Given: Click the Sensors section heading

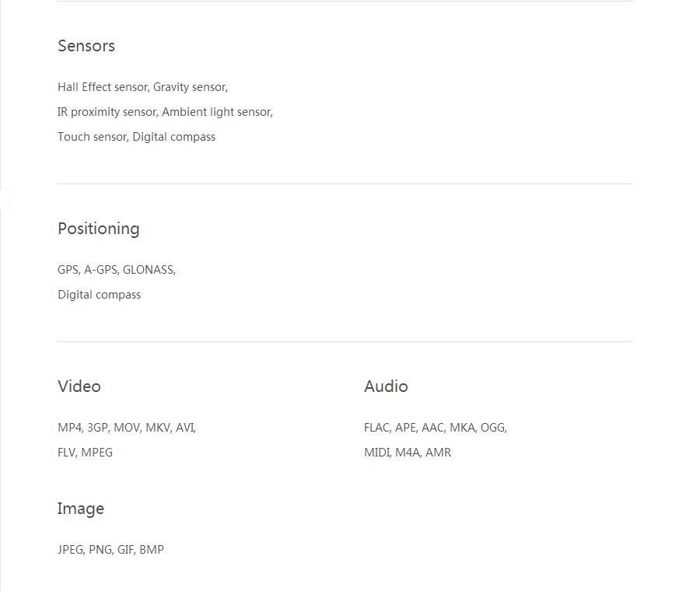Looking at the screenshot, I should (x=86, y=46).
